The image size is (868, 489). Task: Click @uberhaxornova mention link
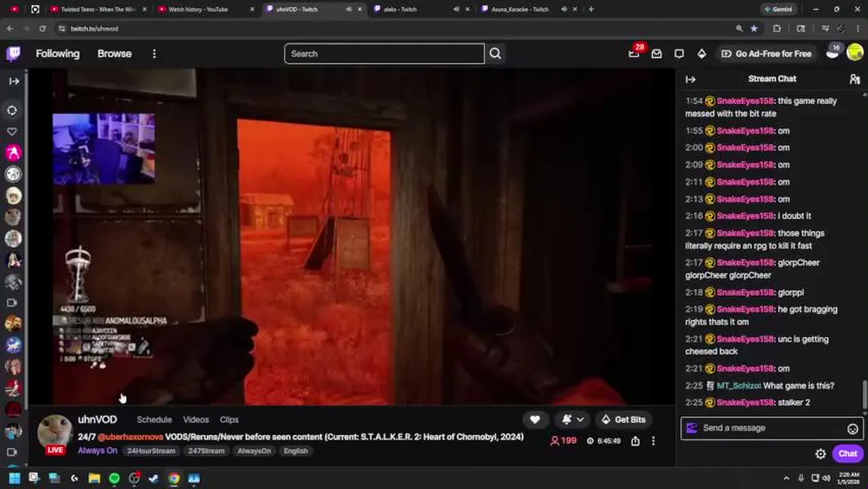130,437
